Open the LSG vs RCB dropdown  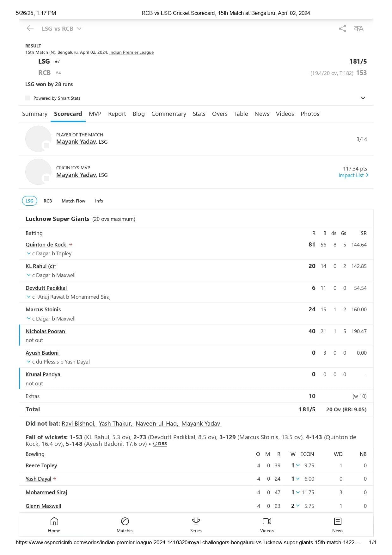(x=79, y=28)
